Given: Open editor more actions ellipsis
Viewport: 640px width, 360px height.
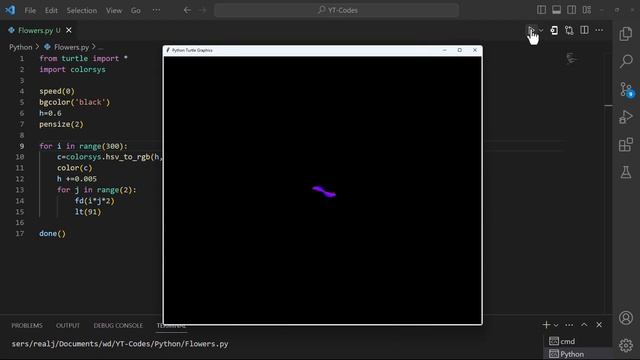Looking at the screenshot, I should [599, 30].
